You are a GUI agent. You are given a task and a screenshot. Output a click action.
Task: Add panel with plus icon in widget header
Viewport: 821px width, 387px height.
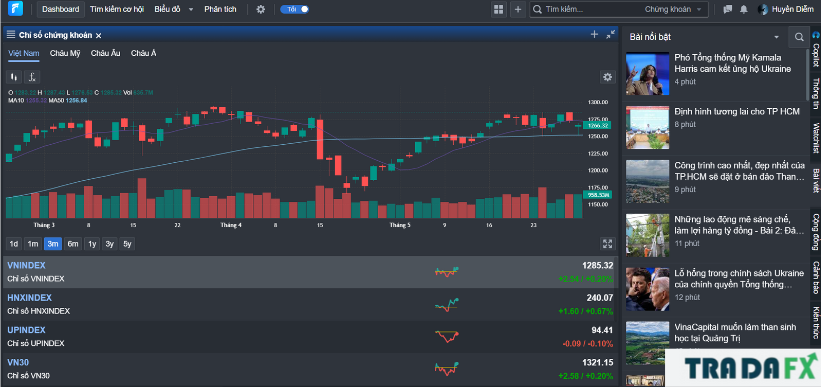tap(594, 35)
